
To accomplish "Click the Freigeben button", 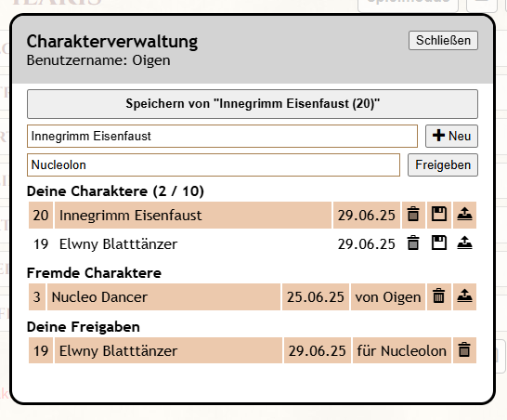I will [x=443, y=164].
